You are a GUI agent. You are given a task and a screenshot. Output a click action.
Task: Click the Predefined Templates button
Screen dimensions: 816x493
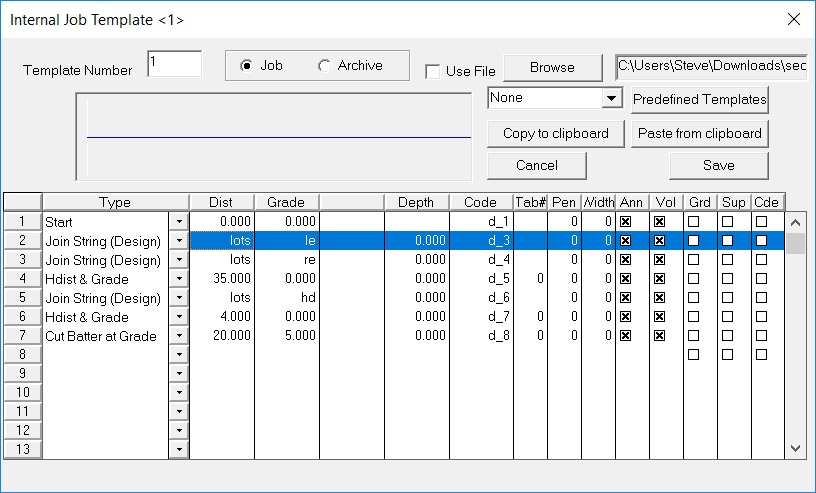pos(699,99)
